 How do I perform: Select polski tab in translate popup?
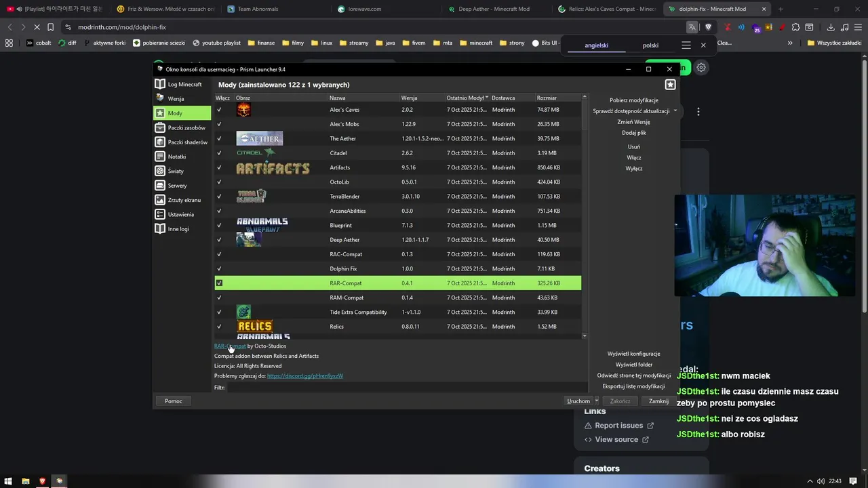[650, 45]
